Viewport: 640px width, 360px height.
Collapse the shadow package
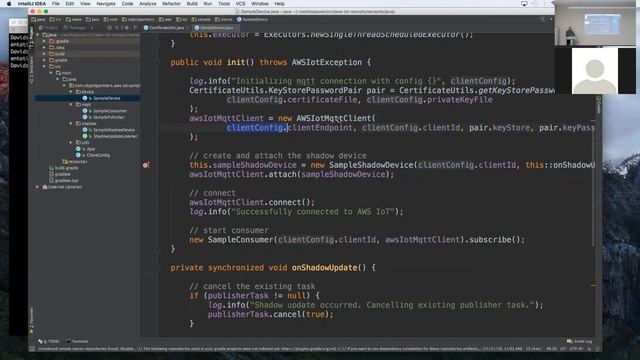click(71, 123)
